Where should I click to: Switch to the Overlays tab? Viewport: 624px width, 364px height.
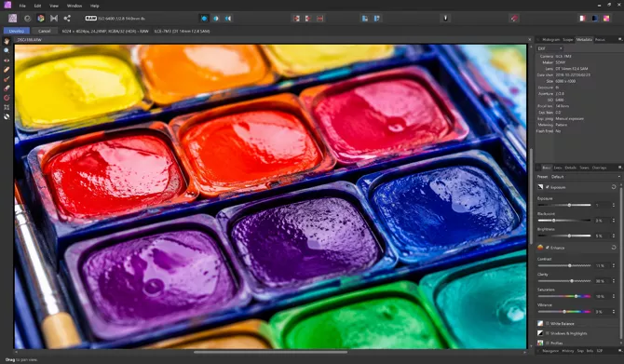[600, 168]
